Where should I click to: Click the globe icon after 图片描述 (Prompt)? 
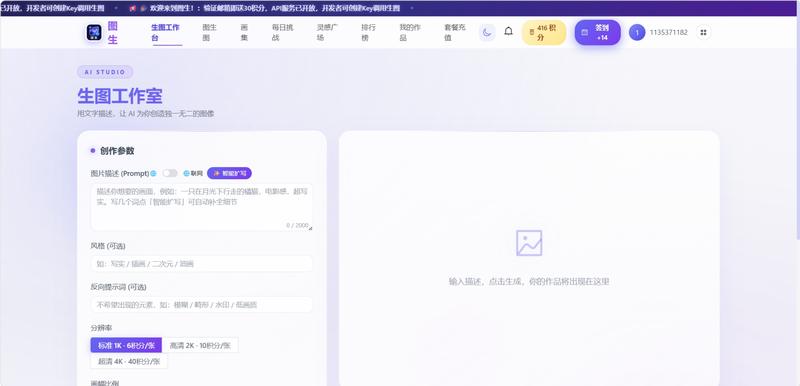pos(153,173)
